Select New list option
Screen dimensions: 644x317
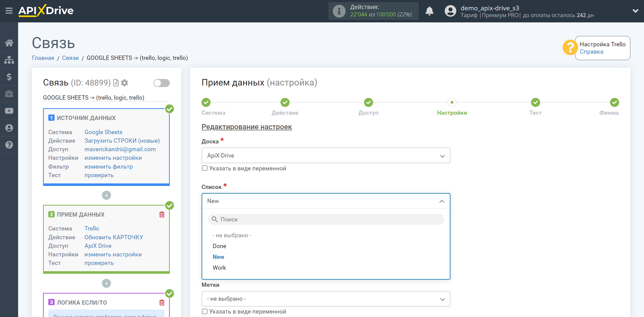click(x=218, y=257)
